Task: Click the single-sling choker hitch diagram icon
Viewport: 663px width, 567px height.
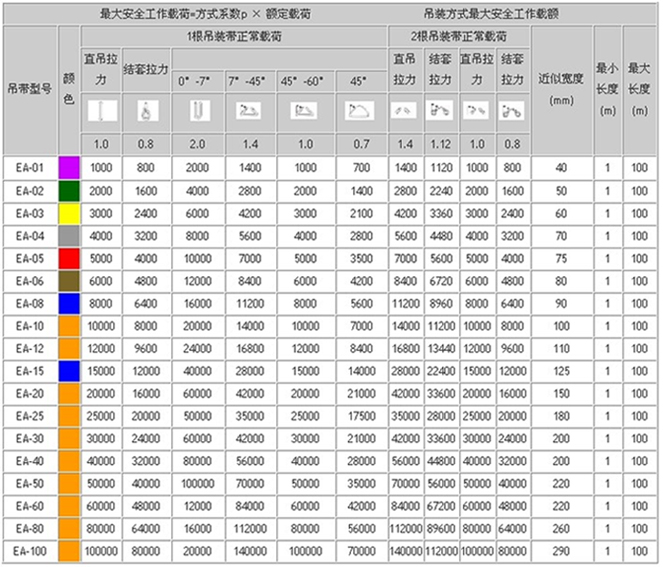Action: click(x=147, y=111)
